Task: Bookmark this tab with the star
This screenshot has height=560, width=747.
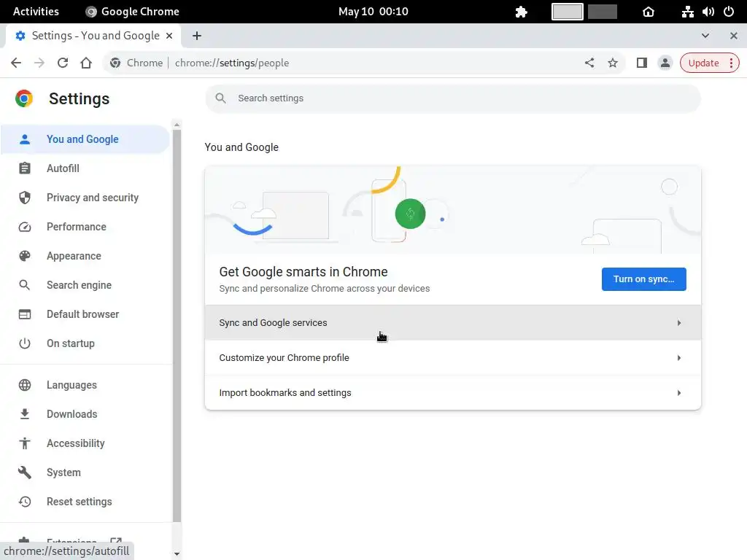Action: (x=613, y=63)
